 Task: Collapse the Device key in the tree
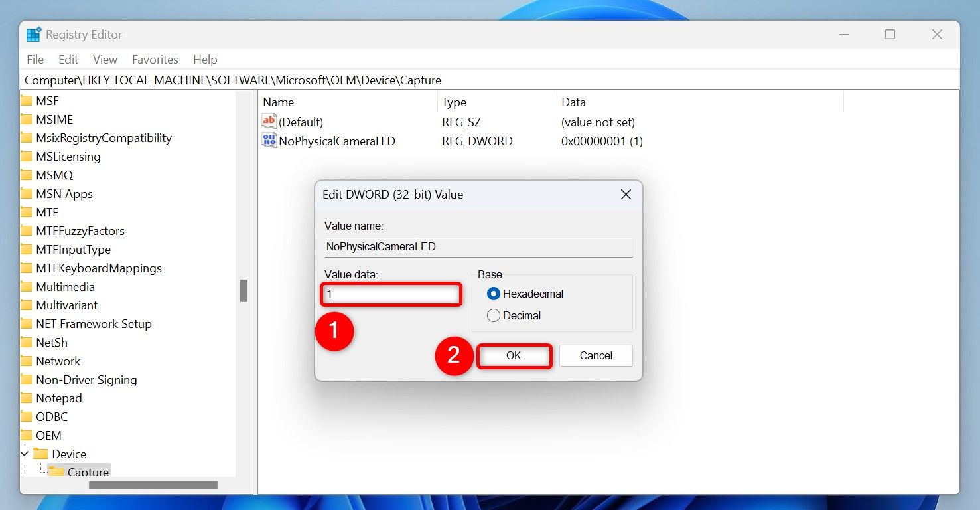pos(25,454)
